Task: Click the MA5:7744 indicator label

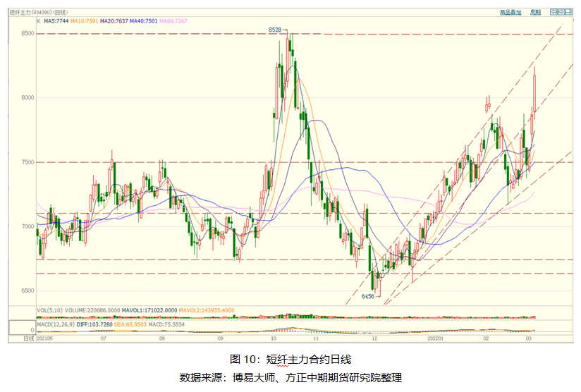Action: (56, 21)
